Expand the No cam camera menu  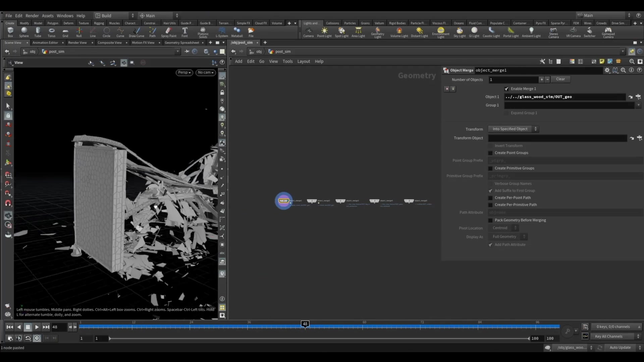(206, 72)
